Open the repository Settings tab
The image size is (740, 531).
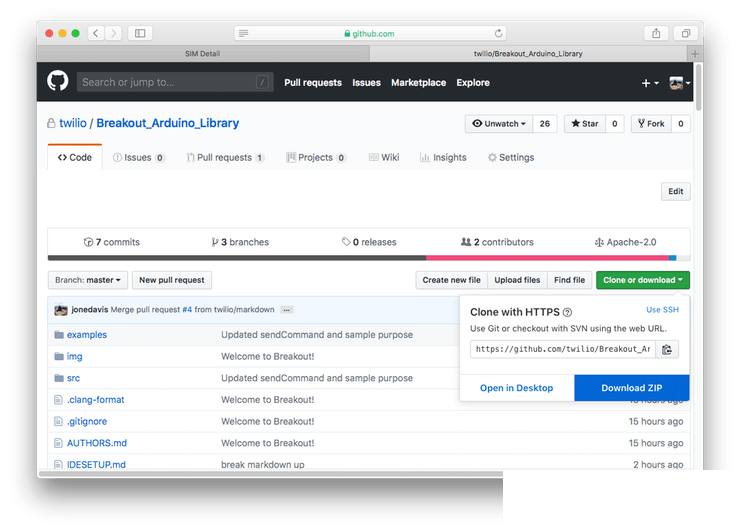click(x=511, y=158)
